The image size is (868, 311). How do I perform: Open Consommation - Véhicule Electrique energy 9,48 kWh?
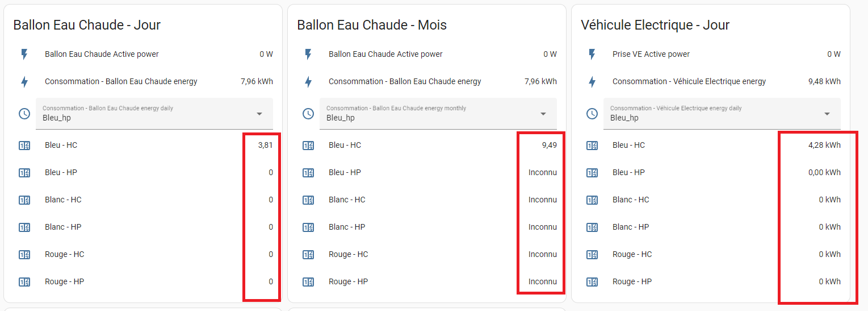click(713, 82)
